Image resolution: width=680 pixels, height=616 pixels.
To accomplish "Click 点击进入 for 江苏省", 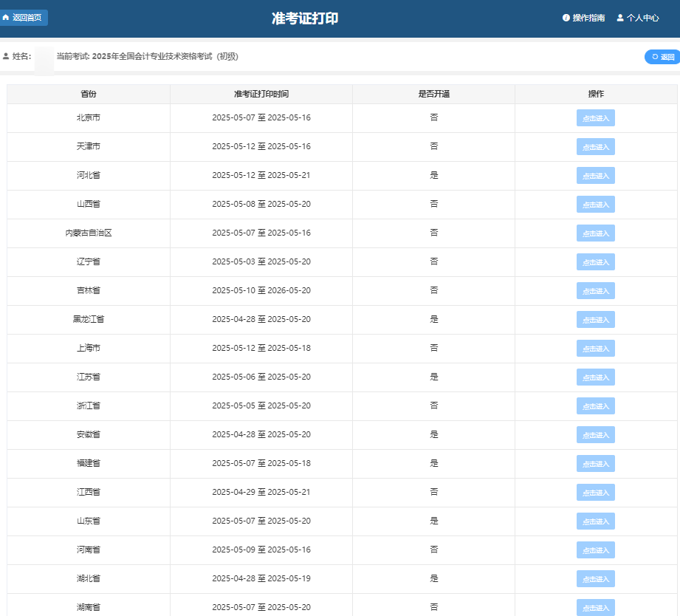I will (595, 377).
